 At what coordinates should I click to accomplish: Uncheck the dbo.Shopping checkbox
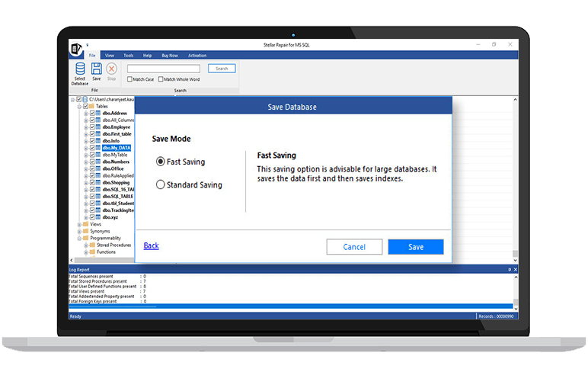click(x=92, y=182)
